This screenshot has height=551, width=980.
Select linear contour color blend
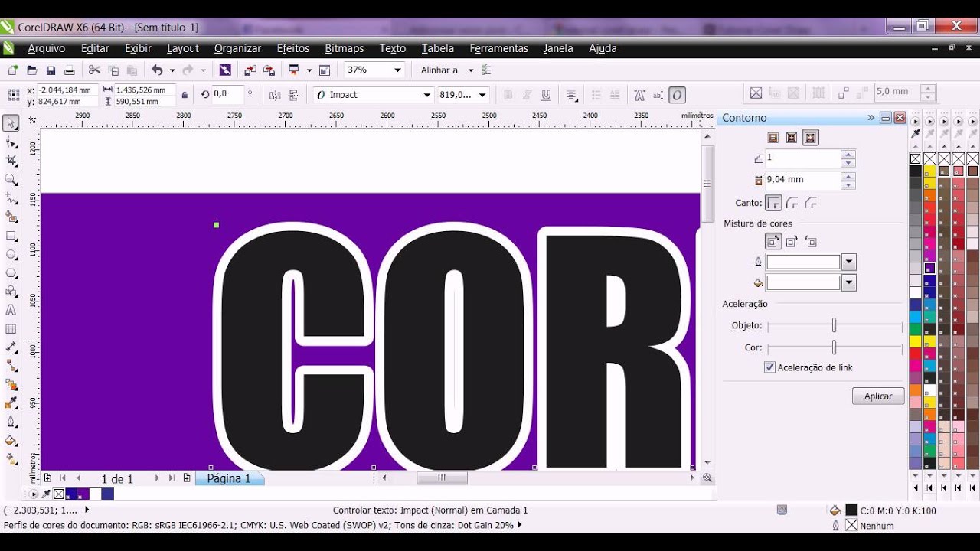click(773, 241)
